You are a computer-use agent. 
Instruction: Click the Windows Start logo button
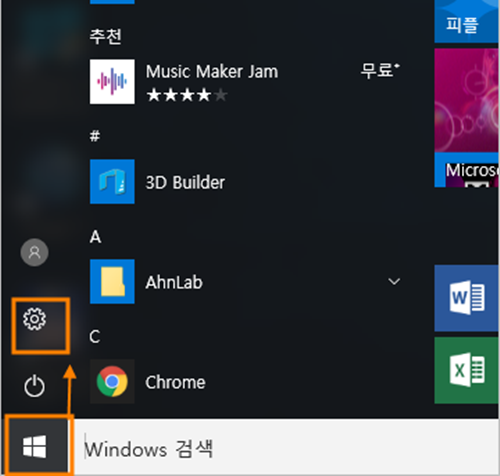[x=34, y=447]
